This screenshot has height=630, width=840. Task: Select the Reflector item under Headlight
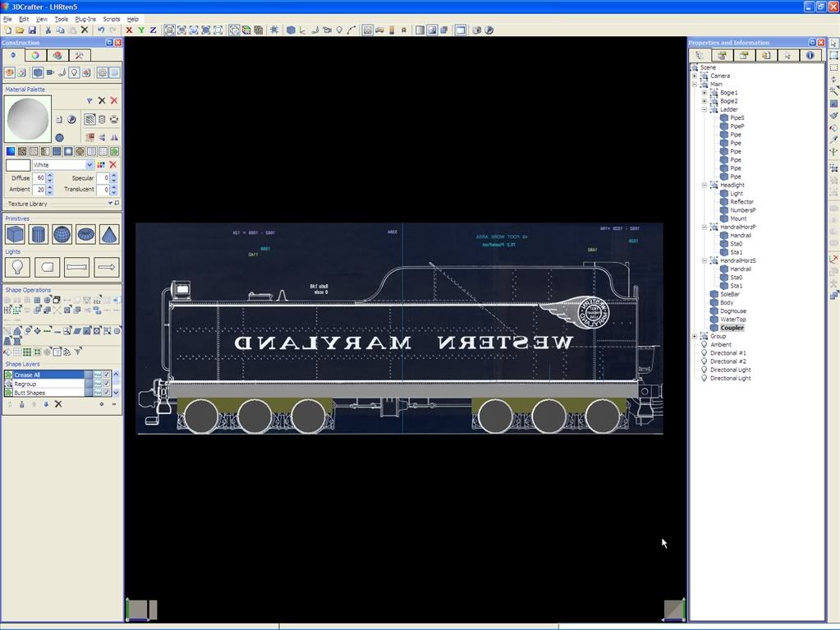(741, 202)
